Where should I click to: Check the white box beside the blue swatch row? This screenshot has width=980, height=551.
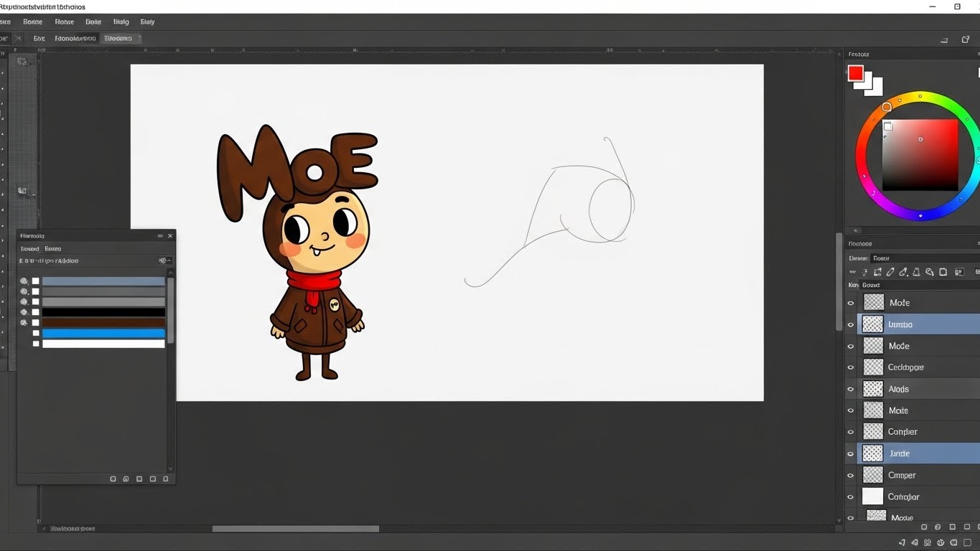click(x=36, y=334)
